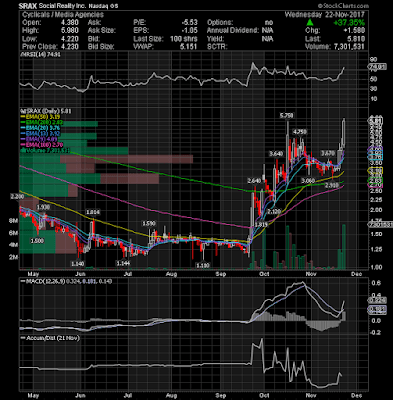The height and width of the screenshot is (400, 393).
Task: Click the Volume legend entry under EMAs
Action: coord(45,150)
